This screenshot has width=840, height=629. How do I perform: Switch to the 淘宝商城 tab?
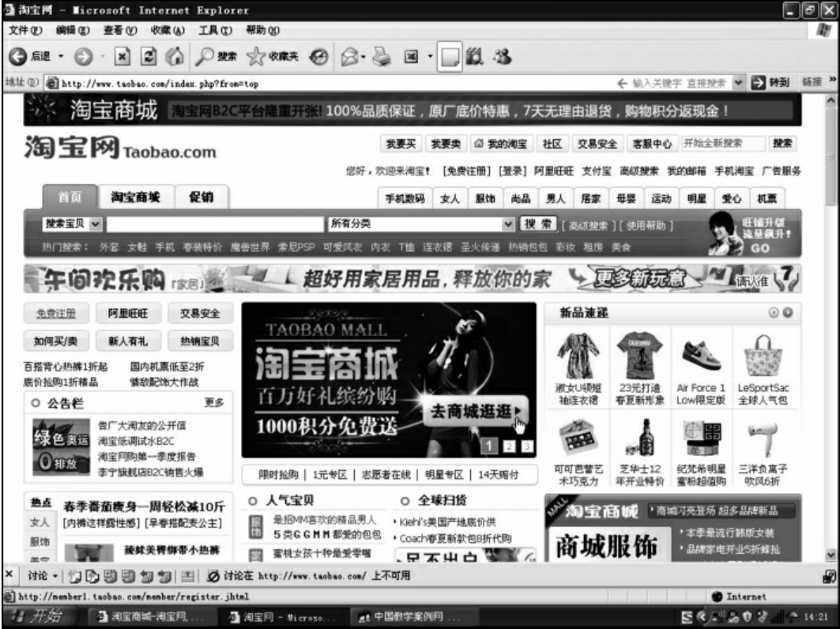click(136, 198)
